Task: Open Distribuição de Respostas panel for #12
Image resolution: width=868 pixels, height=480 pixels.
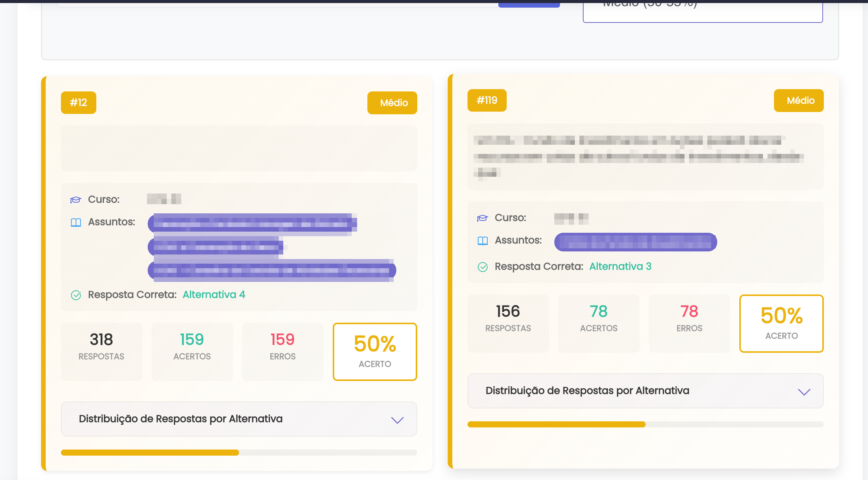Action: [x=181, y=419]
